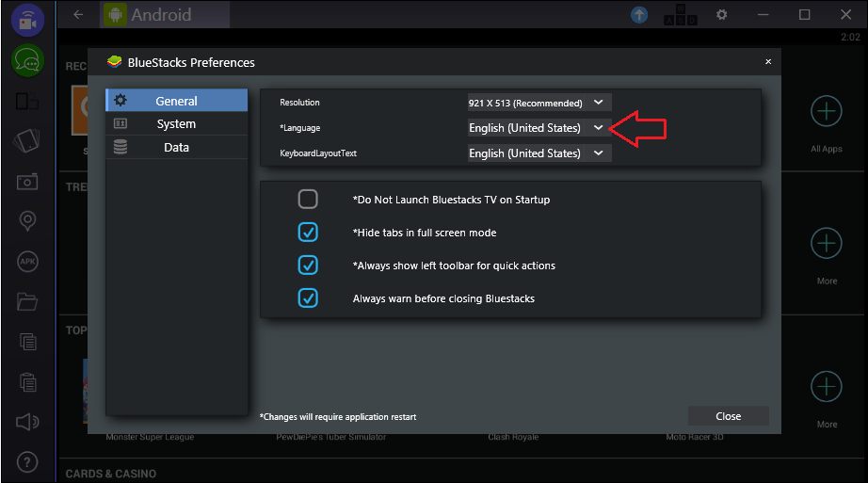
Task: Open the set location pin icon
Action: point(27,221)
